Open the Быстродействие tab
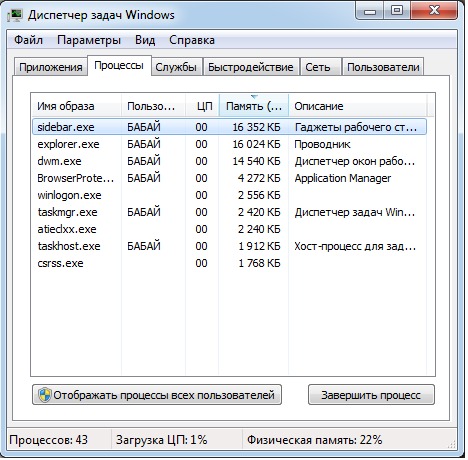The width and height of the screenshot is (468, 460). [x=251, y=67]
